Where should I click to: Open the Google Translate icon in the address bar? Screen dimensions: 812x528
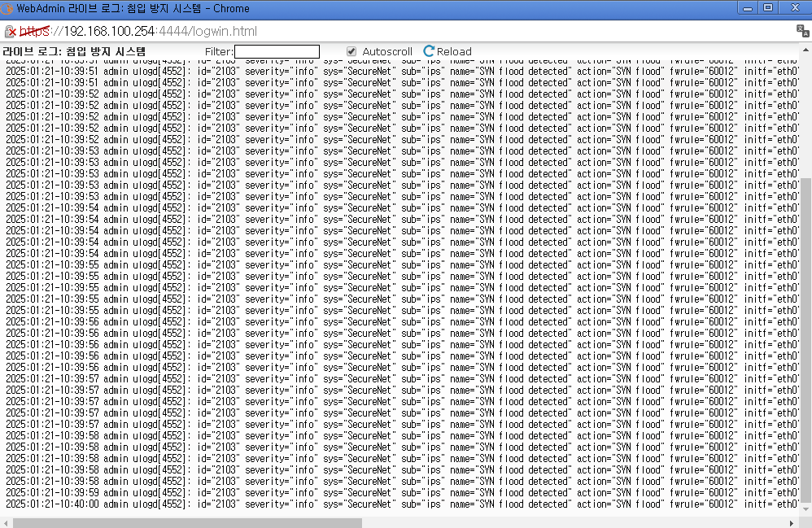point(802,31)
